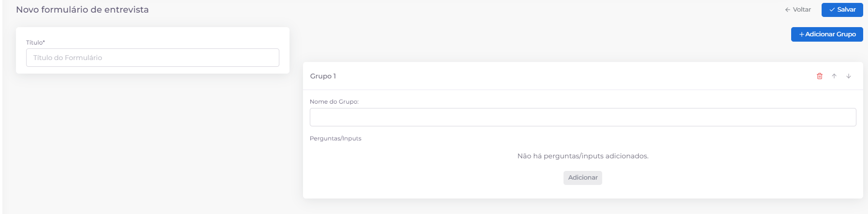The width and height of the screenshot is (868, 214).
Task: Focus the Título do Formulário input field
Action: point(153,58)
